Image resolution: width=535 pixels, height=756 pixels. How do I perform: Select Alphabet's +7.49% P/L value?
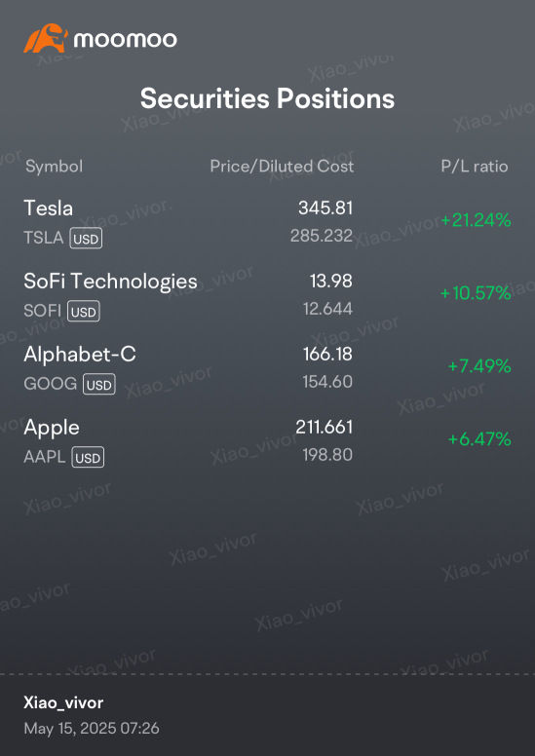(479, 366)
